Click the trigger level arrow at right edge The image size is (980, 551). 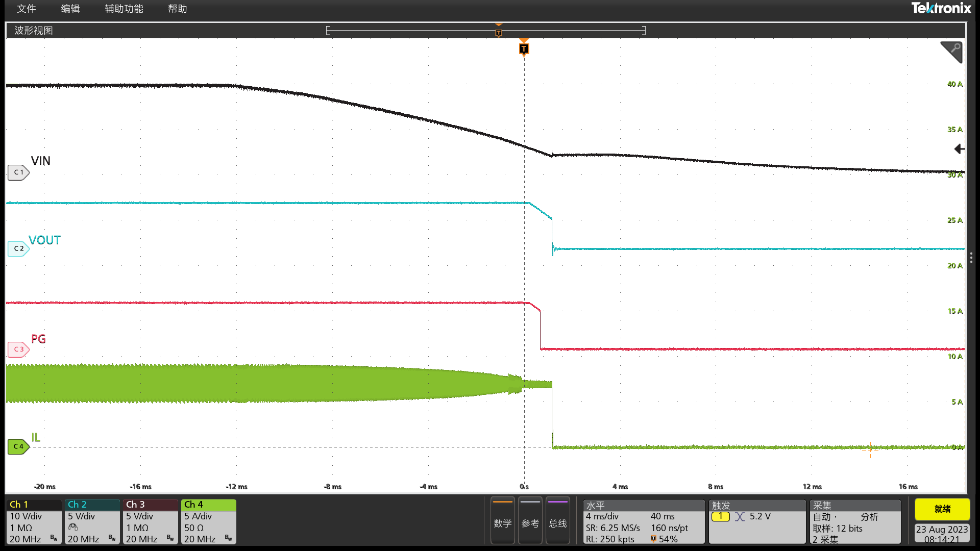pos(959,149)
